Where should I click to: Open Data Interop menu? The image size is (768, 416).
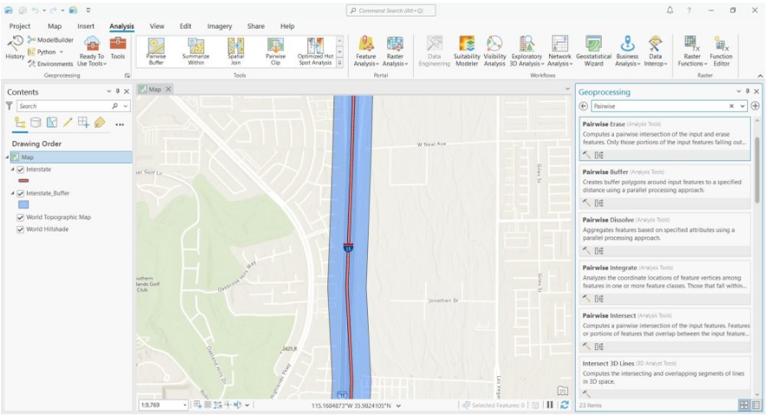(655, 51)
